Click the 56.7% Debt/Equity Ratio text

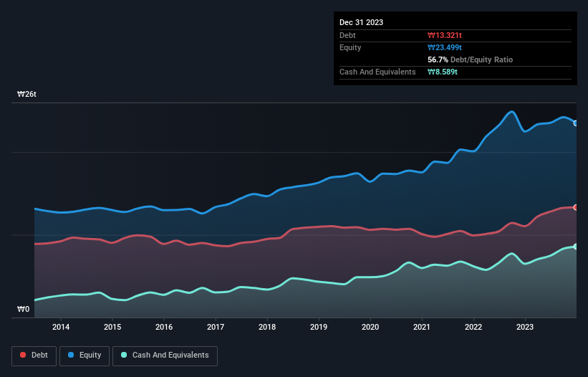click(x=470, y=59)
